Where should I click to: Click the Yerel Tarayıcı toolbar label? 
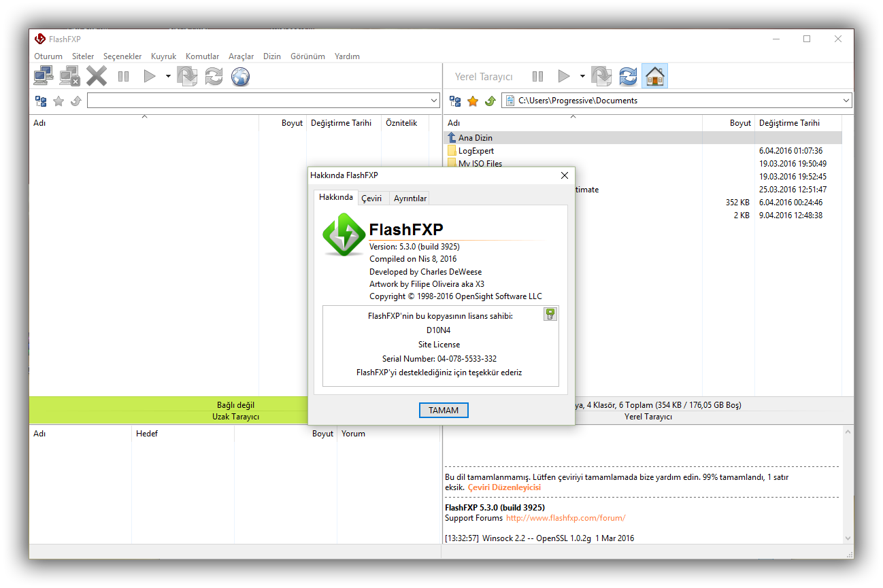tap(484, 77)
